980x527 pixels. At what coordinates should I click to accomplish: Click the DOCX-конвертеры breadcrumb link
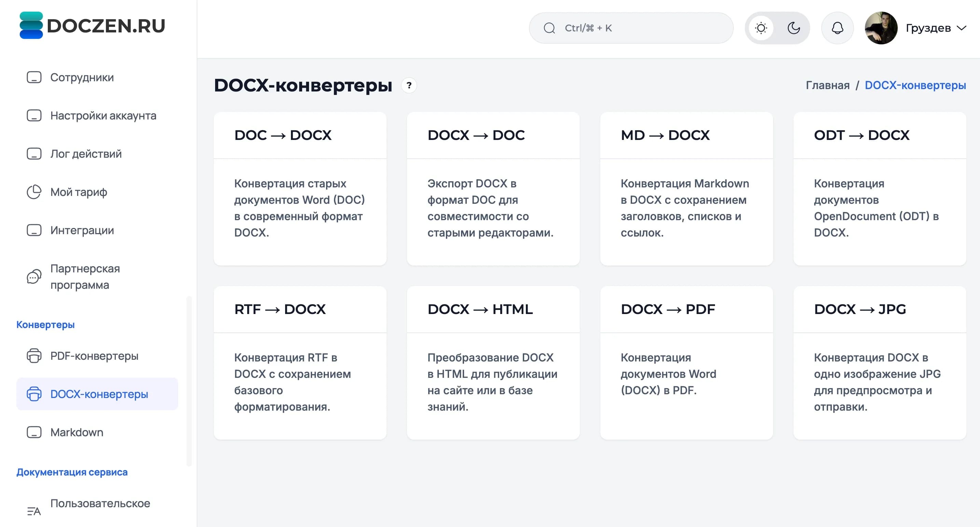coord(915,85)
